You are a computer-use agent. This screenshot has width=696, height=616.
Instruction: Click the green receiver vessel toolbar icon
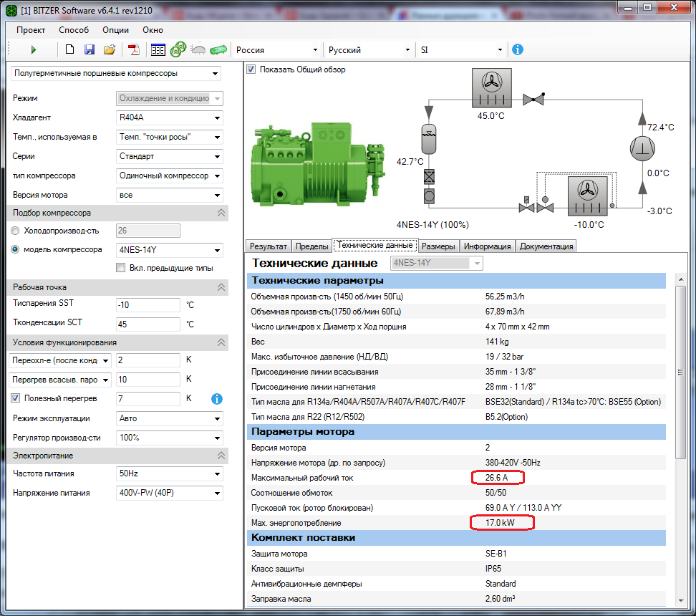click(x=218, y=49)
